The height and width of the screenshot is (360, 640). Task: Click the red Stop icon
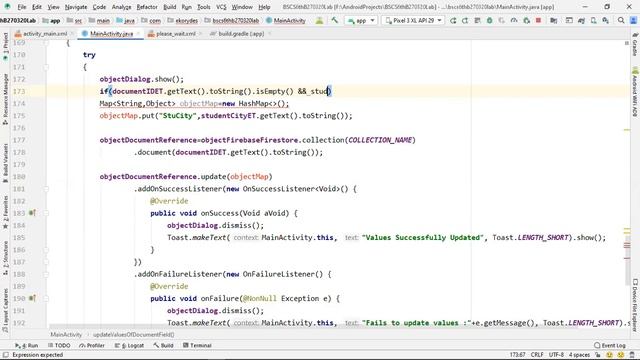click(538, 20)
